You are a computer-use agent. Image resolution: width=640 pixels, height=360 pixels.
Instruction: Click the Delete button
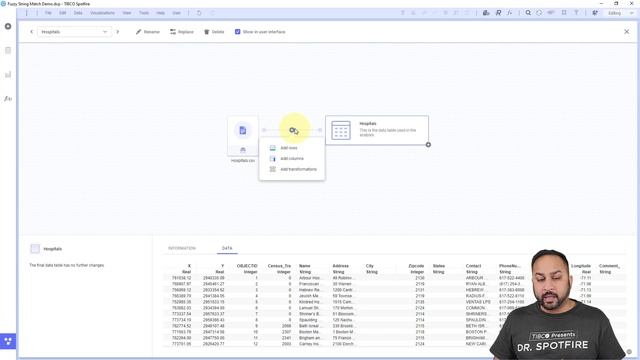coord(214,32)
